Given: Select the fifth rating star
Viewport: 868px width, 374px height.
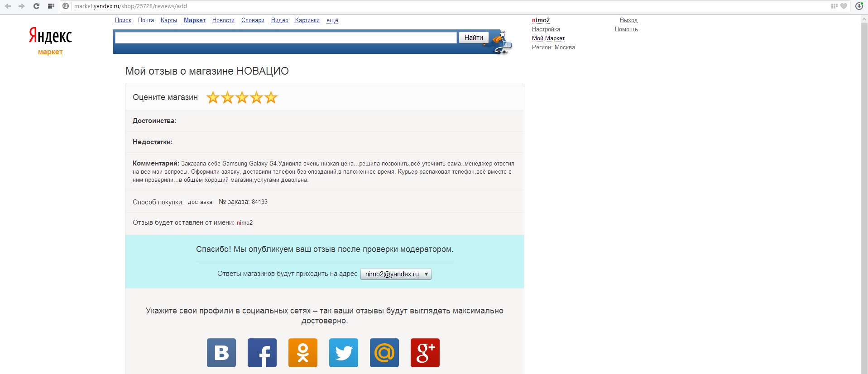Looking at the screenshot, I should coord(271,97).
